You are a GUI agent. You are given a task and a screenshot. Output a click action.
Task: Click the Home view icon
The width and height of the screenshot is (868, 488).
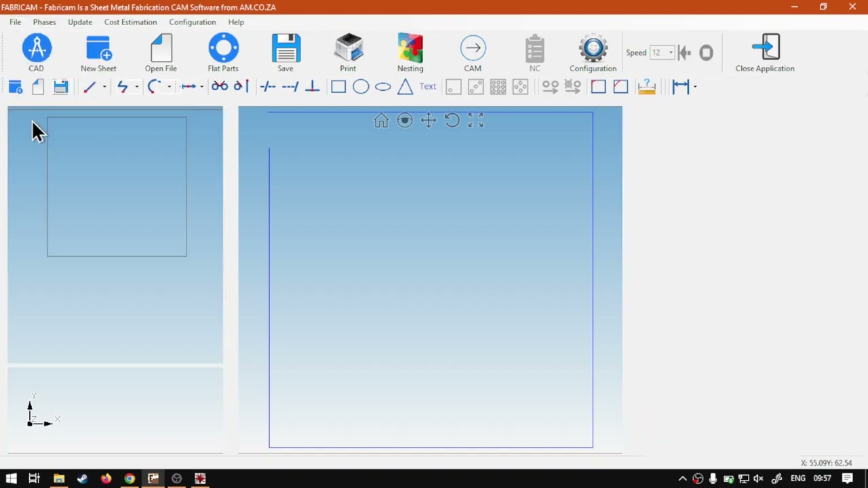(381, 121)
